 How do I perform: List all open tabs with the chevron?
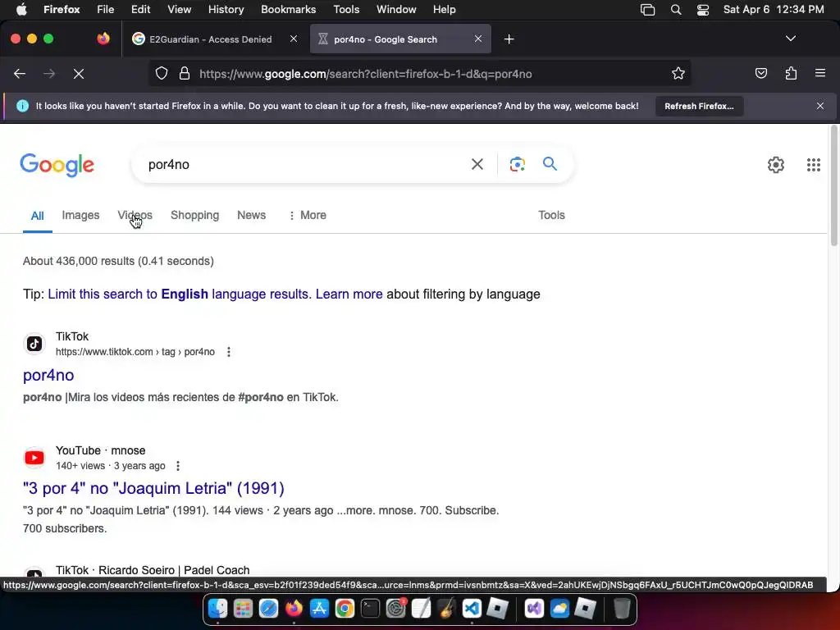pos(790,39)
